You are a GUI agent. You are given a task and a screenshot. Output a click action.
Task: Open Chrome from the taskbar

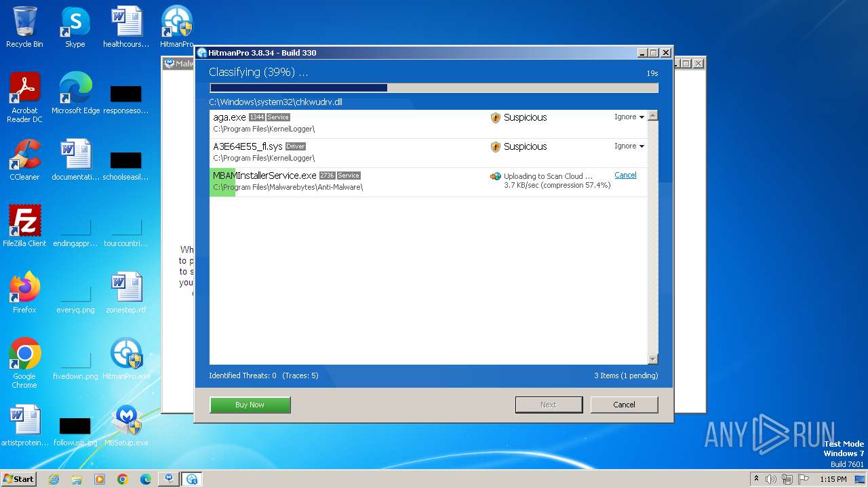point(123,479)
